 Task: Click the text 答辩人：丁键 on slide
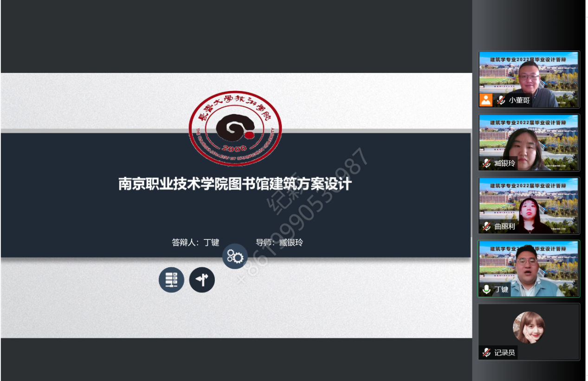[x=195, y=242]
